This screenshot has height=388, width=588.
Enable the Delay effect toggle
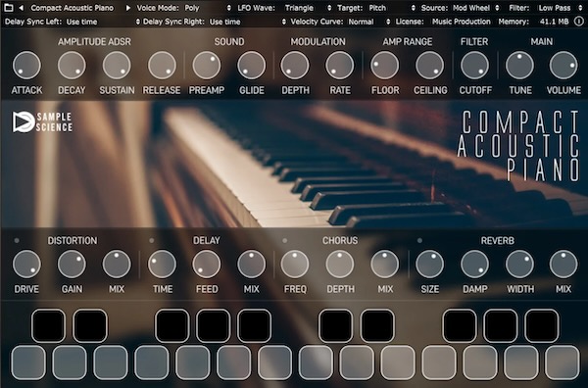[x=152, y=240]
